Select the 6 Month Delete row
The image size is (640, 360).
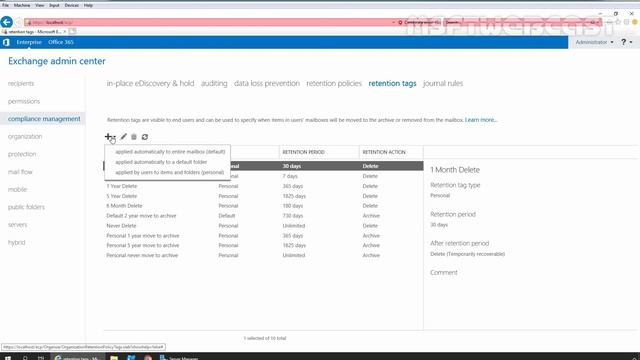pos(263,206)
